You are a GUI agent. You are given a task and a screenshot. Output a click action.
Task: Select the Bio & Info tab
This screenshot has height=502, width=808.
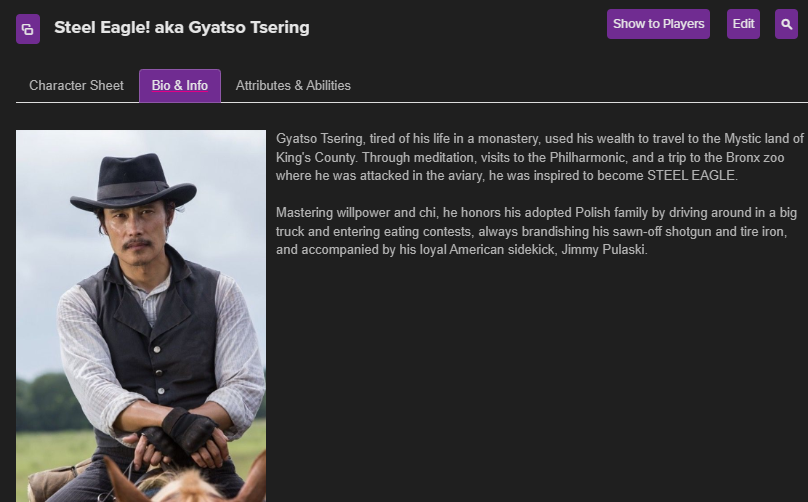click(x=180, y=85)
